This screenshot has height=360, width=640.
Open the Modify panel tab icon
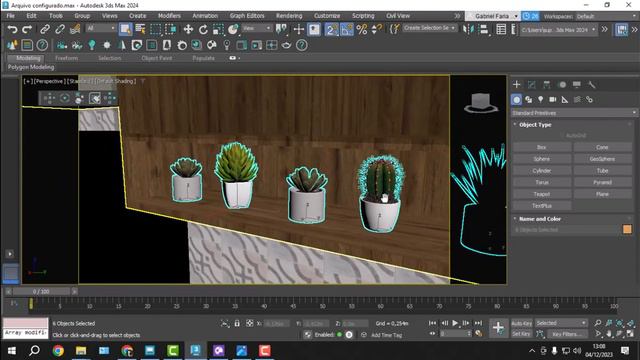pos(531,84)
